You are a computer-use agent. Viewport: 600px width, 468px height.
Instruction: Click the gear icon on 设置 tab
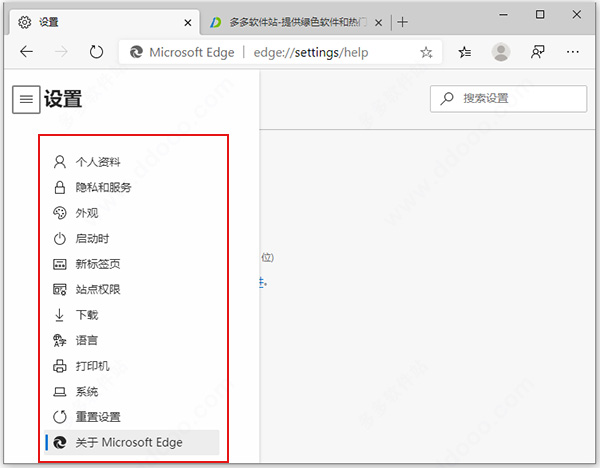coord(24,22)
